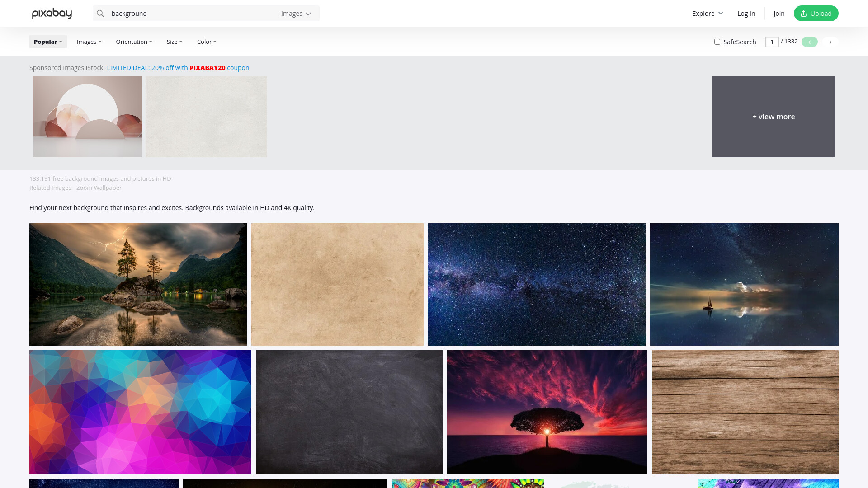Open the sponsored pink circles abstract image
The width and height of the screenshot is (868, 488).
[87, 117]
